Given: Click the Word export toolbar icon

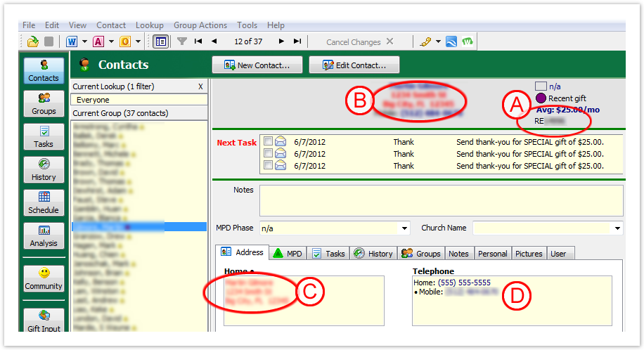Looking at the screenshot, I should [x=72, y=41].
